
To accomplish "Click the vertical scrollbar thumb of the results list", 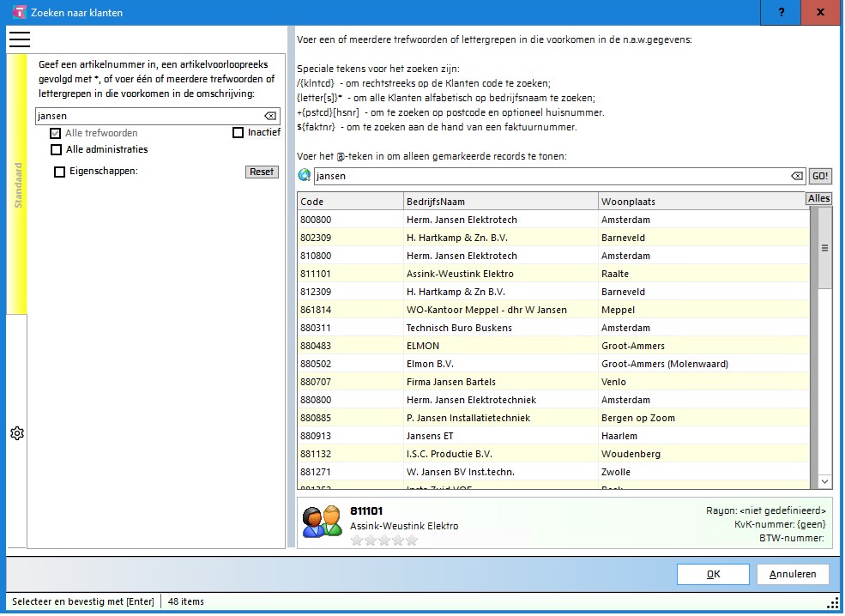I will [824, 248].
